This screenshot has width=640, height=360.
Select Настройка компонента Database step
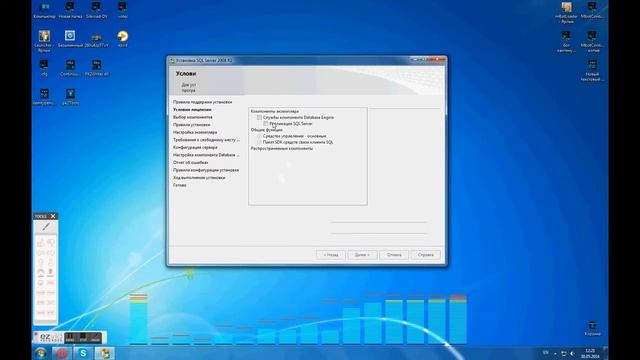(206, 155)
